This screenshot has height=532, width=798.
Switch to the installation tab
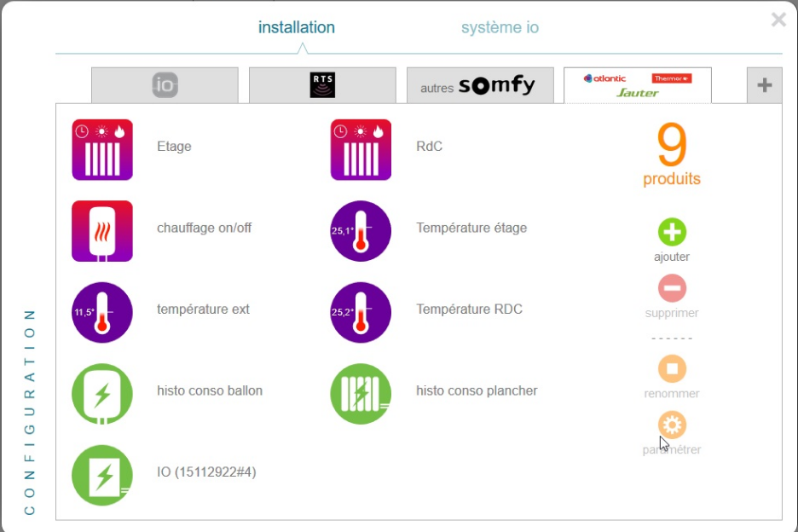[x=297, y=28]
